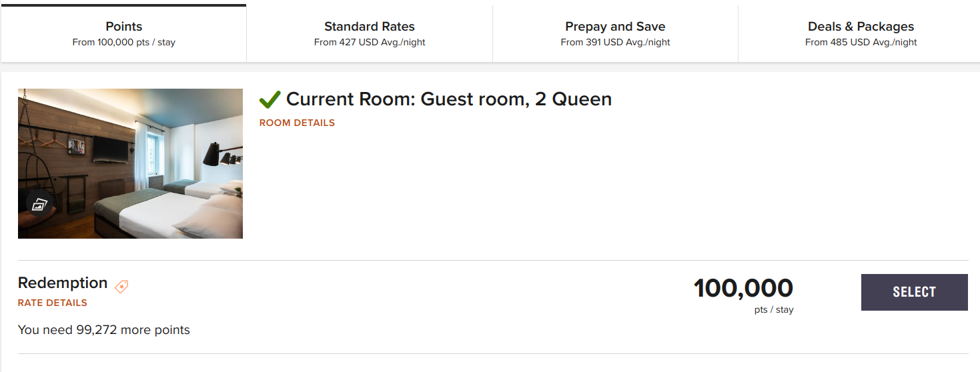Click the tag icon next to Redemption
The image size is (980, 372).
tap(121, 286)
